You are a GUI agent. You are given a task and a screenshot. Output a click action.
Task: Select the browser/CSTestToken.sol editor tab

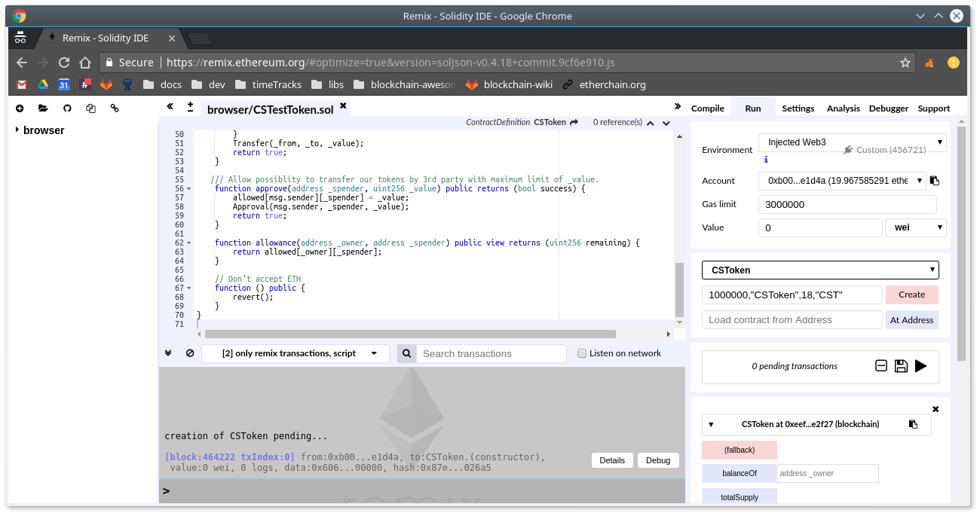(x=270, y=109)
